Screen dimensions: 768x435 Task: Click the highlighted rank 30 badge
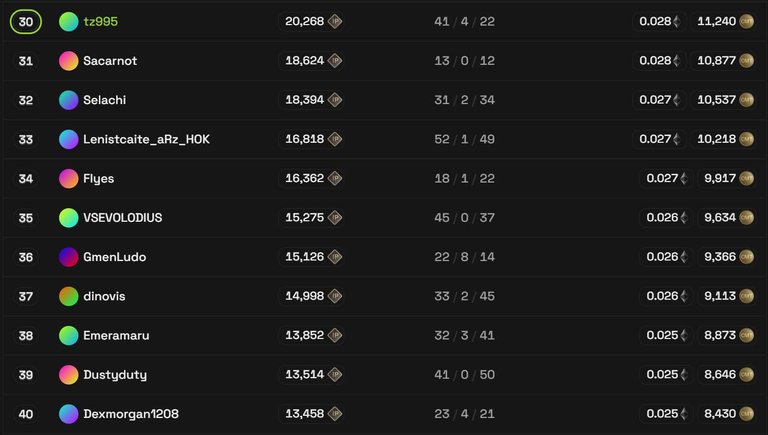(x=25, y=22)
